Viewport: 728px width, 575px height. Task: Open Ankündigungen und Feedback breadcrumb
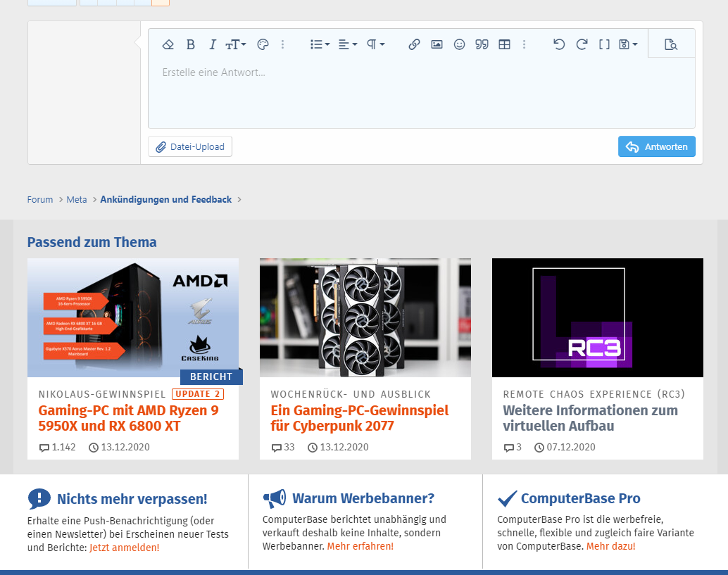(165, 200)
